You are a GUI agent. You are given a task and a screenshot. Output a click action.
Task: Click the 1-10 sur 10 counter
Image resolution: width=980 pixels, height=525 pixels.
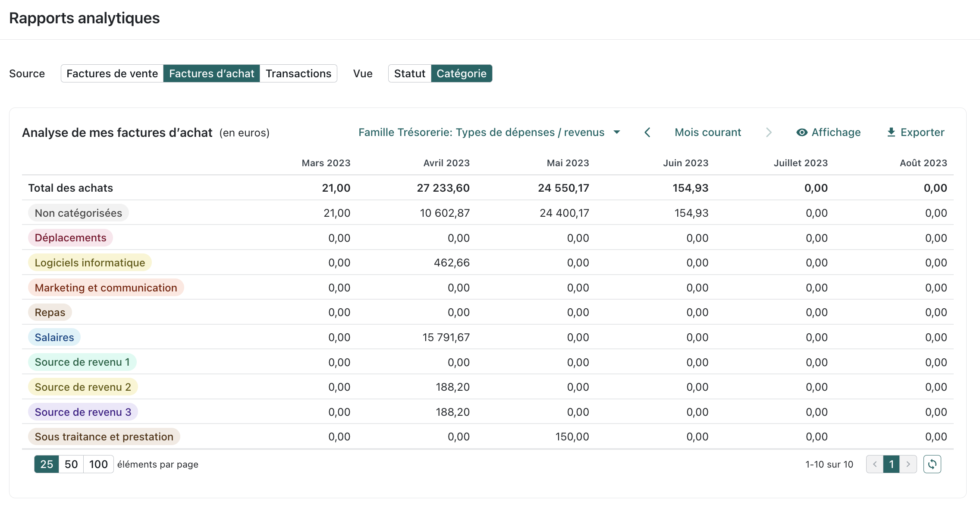(x=829, y=464)
